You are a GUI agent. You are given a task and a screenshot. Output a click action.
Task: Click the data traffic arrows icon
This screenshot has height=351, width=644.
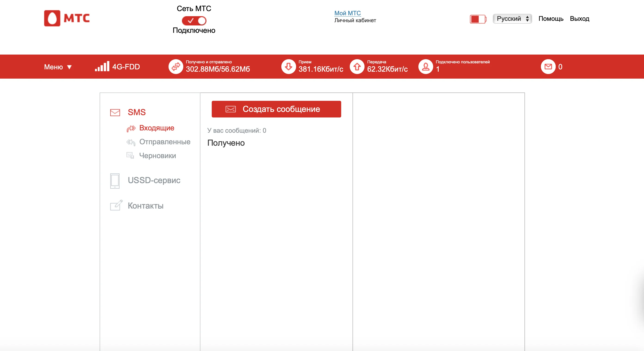[x=176, y=67]
